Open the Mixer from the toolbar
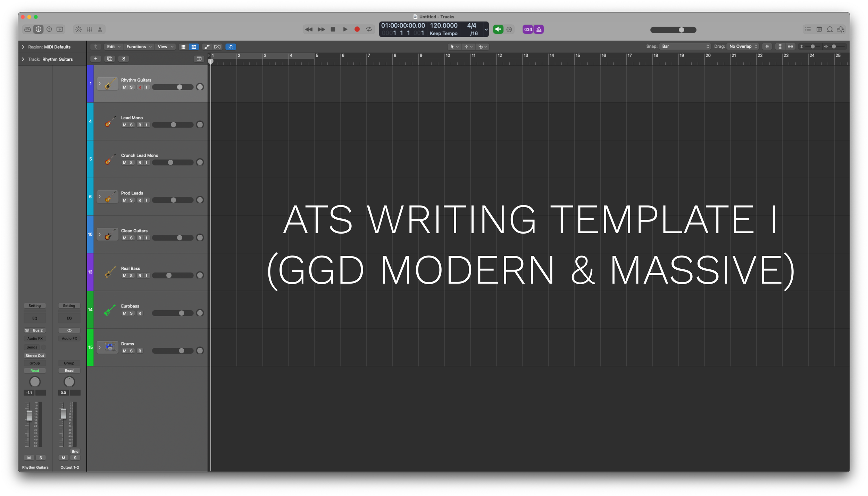868x496 pixels. click(89, 29)
